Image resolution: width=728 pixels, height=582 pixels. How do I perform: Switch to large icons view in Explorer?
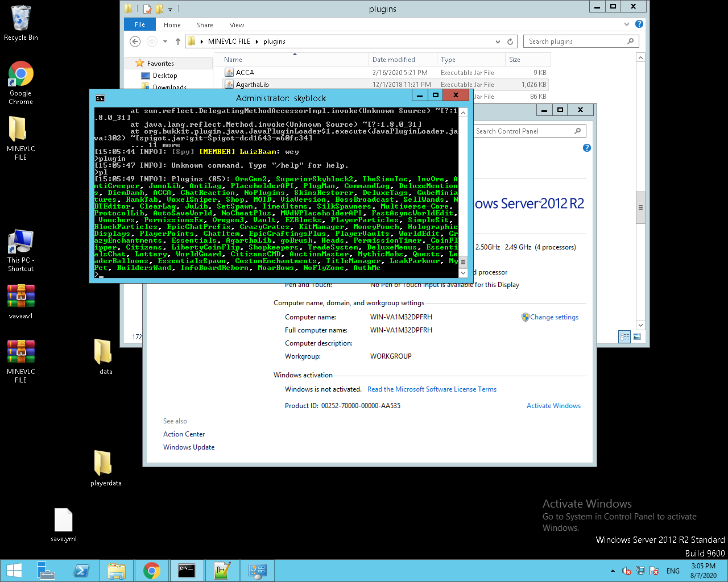tap(637, 336)
